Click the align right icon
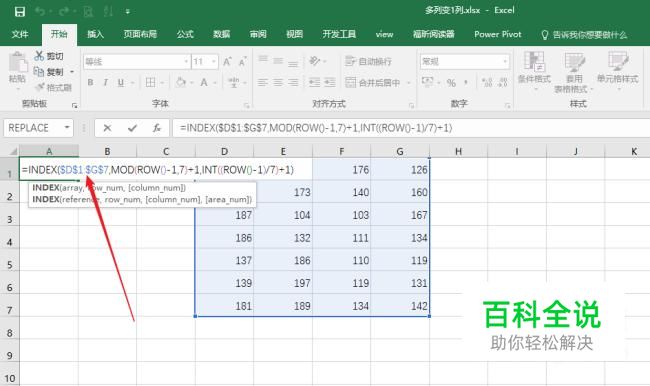This screenshot has width=650, height=386. tap(293, 83)
